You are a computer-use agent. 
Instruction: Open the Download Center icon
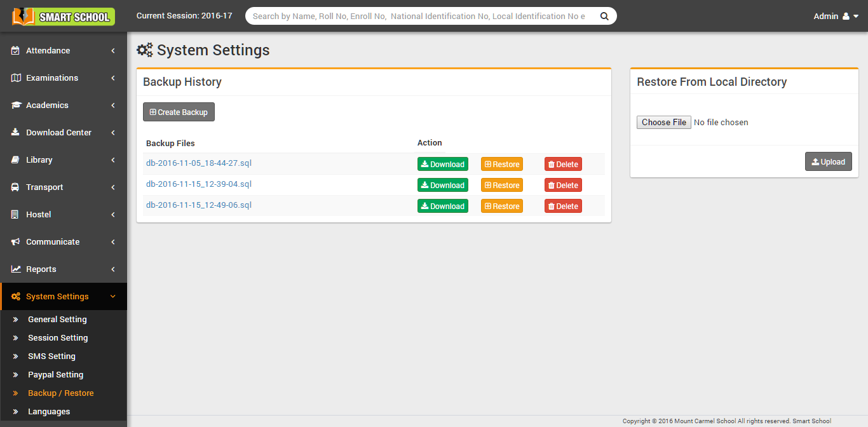coord(15,132)
